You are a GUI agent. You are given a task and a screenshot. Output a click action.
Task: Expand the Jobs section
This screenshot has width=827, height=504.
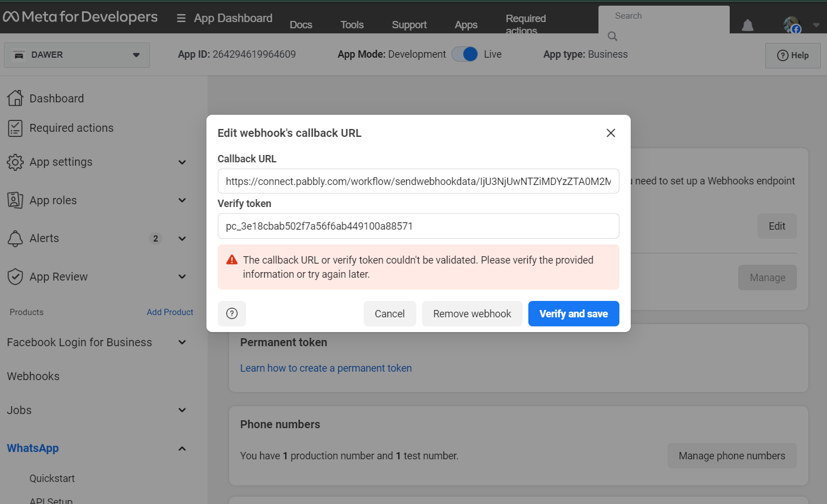[182, 410]
